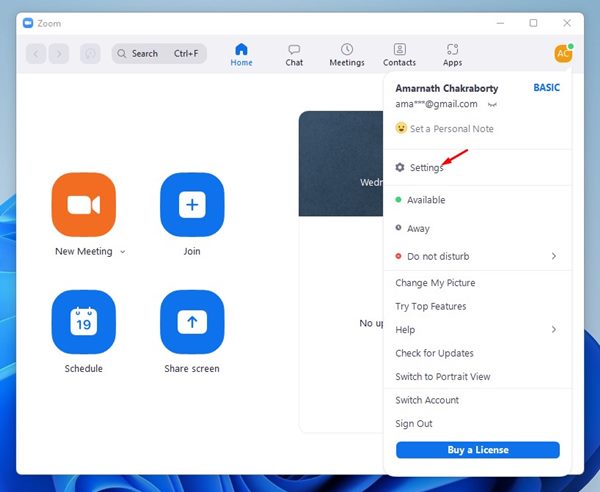The width and height of the screenshot is (600, 492).
Task: Click the Join label text
Action: coord(192,251)
